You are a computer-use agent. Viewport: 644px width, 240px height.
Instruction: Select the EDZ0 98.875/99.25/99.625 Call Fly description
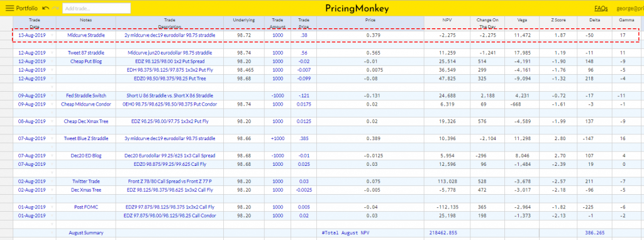[x=170, y=164]
